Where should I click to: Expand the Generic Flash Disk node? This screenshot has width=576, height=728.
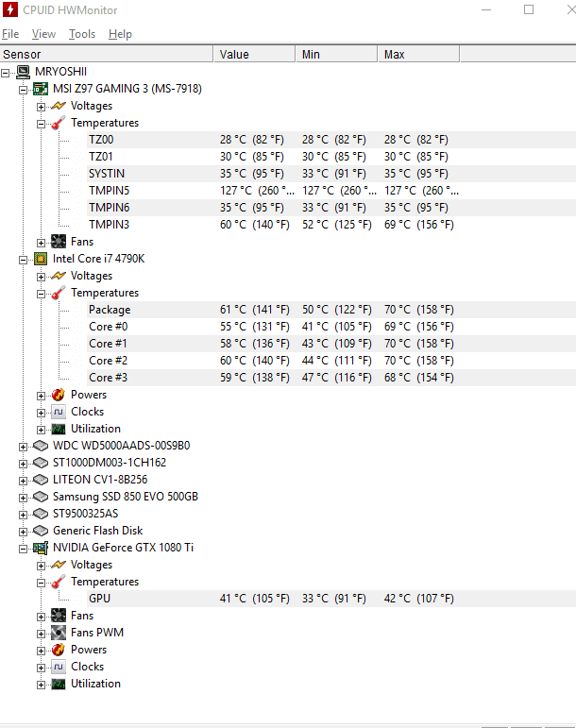point(23,532)
